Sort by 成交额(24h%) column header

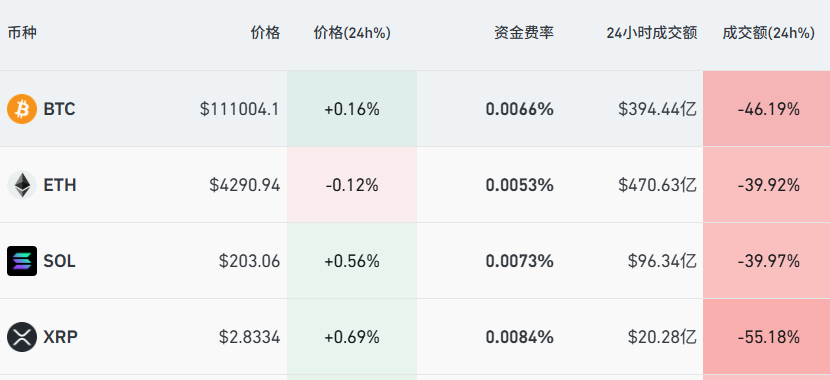[769, 33]
